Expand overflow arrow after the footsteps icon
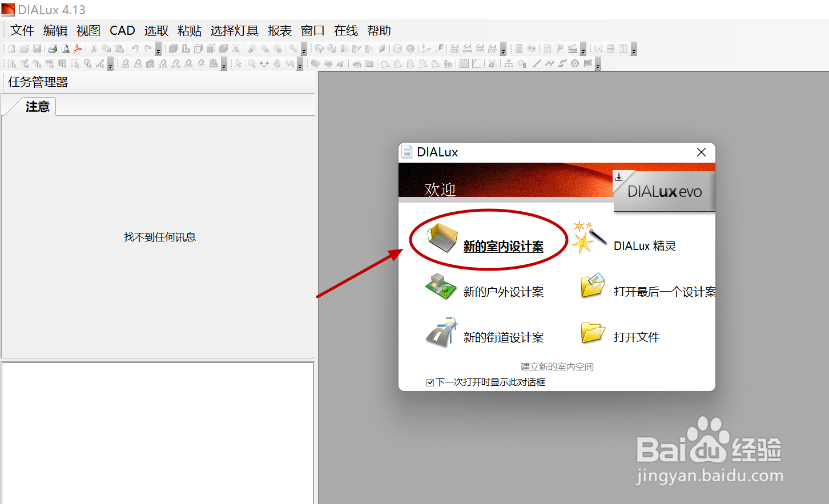 [300, 64]
